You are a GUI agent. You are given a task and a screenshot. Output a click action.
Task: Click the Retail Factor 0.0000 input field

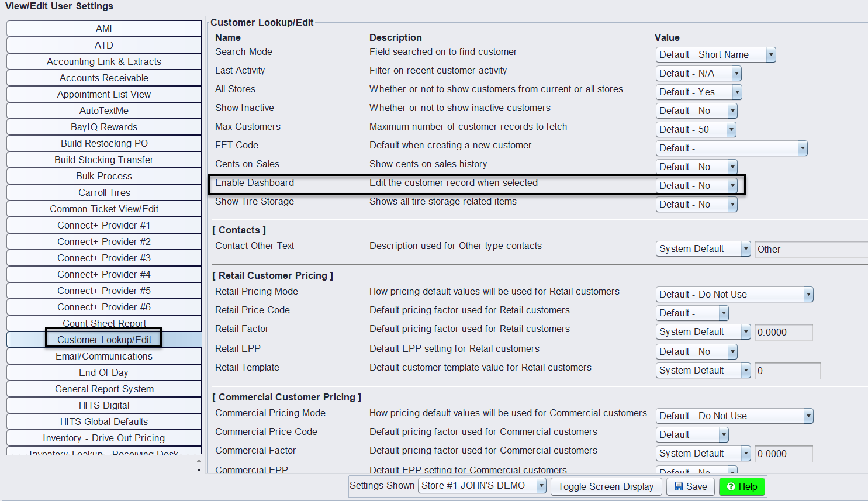click(x=784, y=332)
